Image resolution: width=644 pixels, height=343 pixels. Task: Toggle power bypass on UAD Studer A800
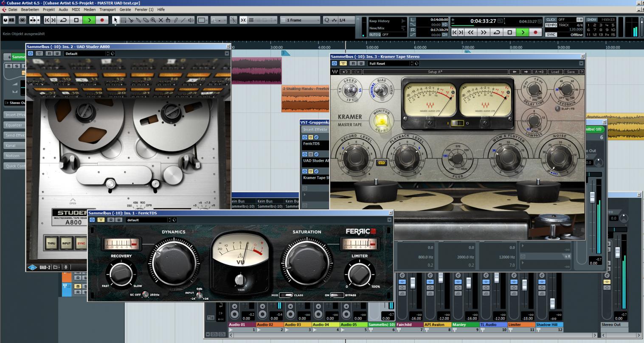[x=31, y=53]
